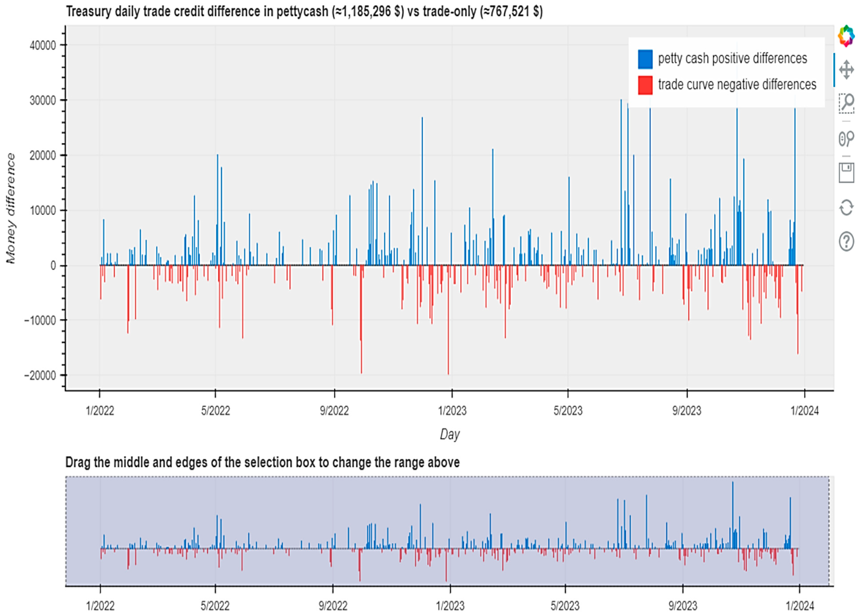Click the 9/2023 tick label on main chart
This screenshot has height=616, width=860.
687,410
